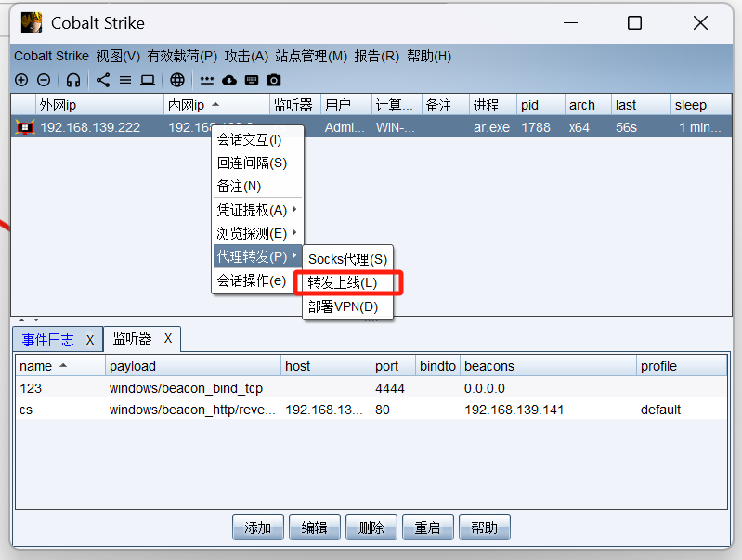Sort sessions by 外网ip column
The width and height of the screenshot is (742, 560).
click(100, 105)
